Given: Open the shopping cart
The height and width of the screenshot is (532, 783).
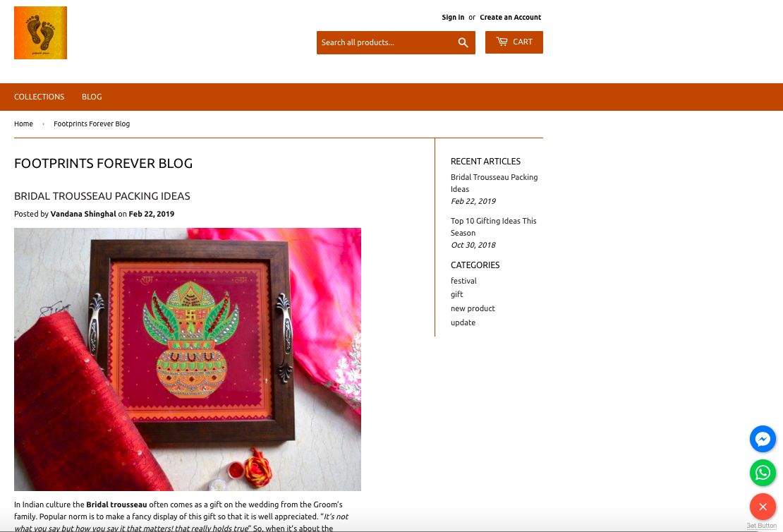Looking at the screenshot, I should (514, 42).
